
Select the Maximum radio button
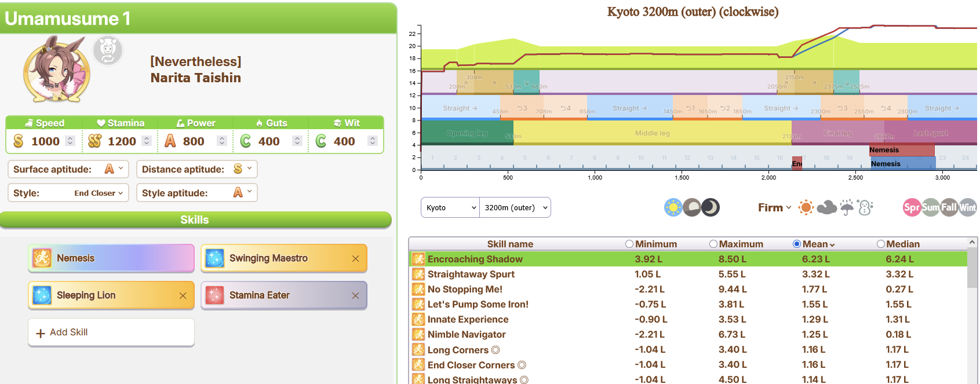(x=713, y=244)
